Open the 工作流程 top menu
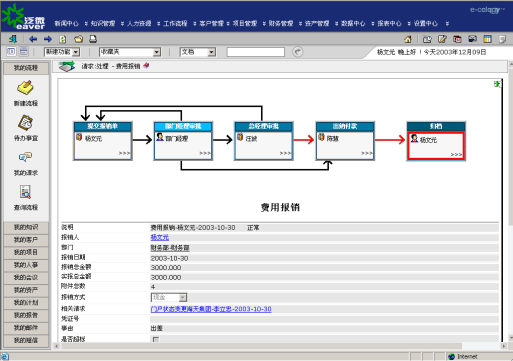The height and width of the screenshot is (361, 513). [175, 23]
